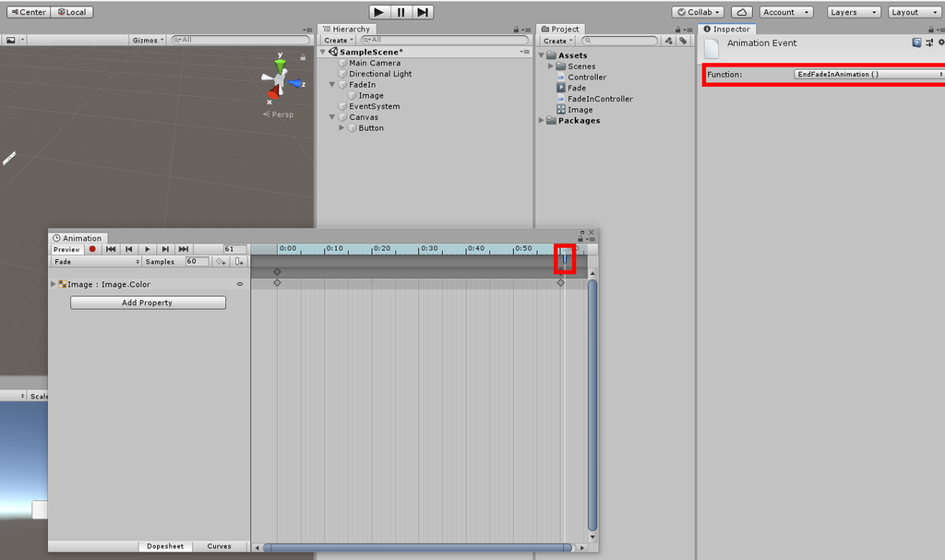Viewport: 945px width, 560px height.
Task: Open the Layout dropdown
Action: 915,12
